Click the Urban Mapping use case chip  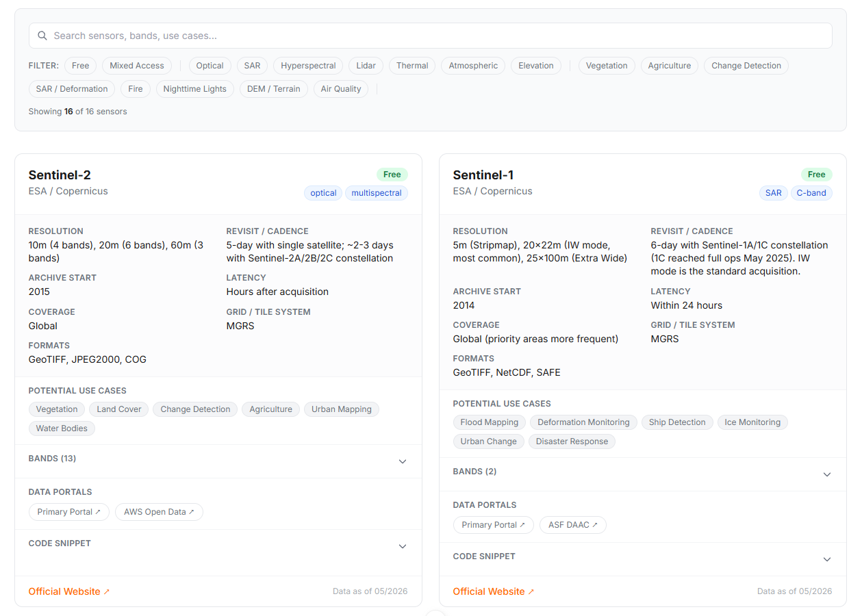pyautogui.click(x=342, y=409)
